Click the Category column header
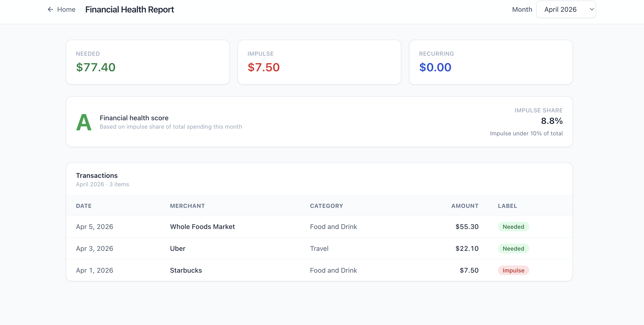The height and width of the screenshot is (325, 644). point(326,206)
